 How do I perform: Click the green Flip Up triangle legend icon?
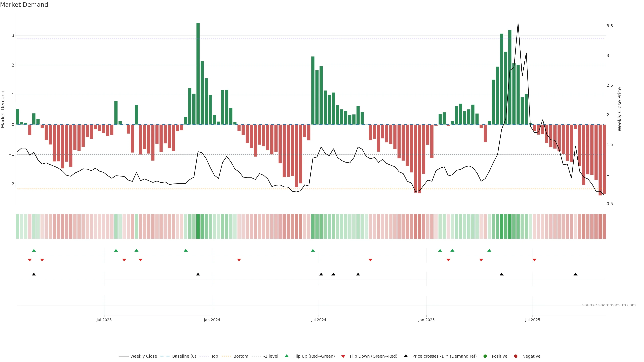click(286, 356)
